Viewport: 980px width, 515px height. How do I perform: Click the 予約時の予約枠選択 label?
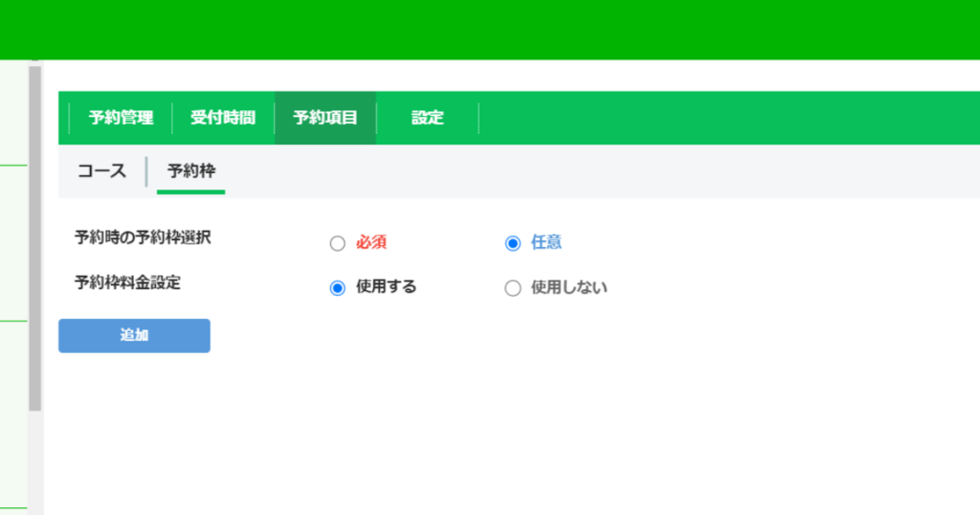pos(144,237)
